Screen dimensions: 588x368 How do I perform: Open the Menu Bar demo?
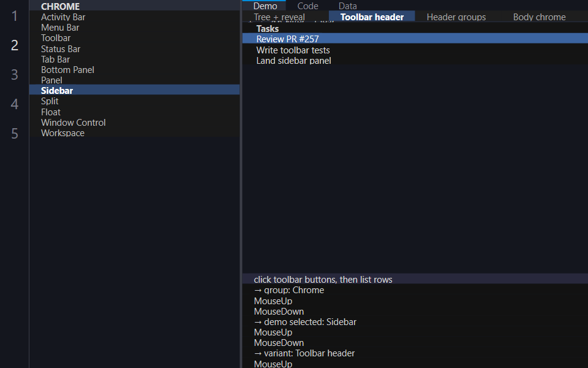[134, 28]
